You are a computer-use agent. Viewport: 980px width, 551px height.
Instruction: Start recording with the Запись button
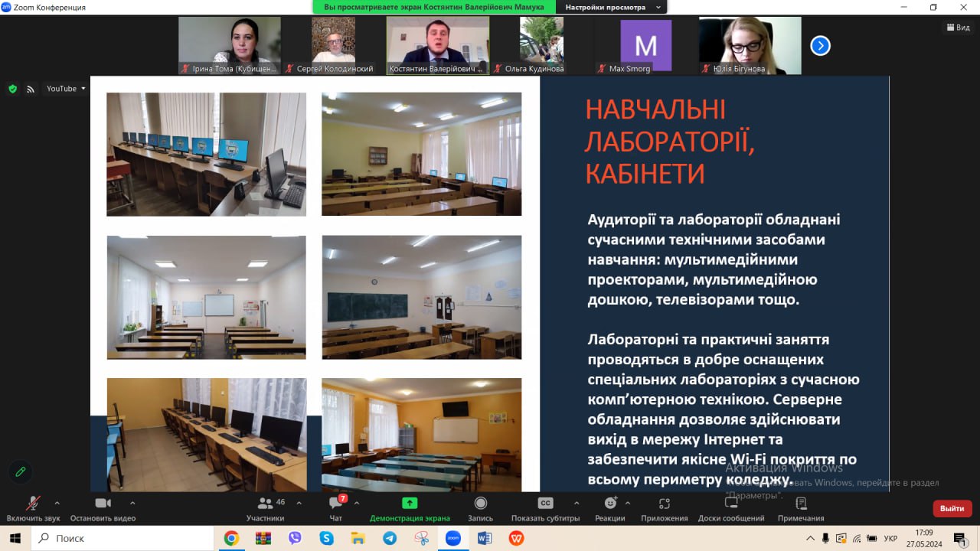480,504
